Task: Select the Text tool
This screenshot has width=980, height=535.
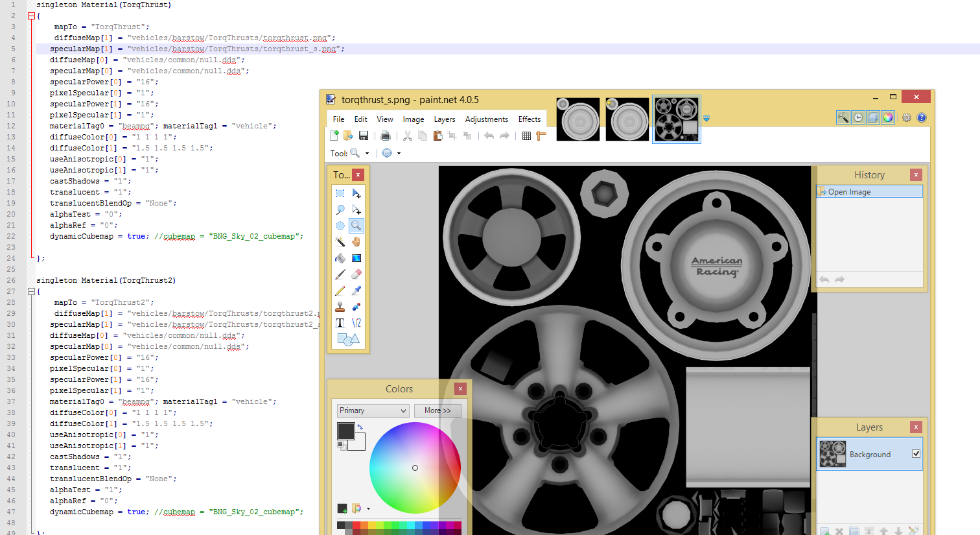Action: point(340,323)
